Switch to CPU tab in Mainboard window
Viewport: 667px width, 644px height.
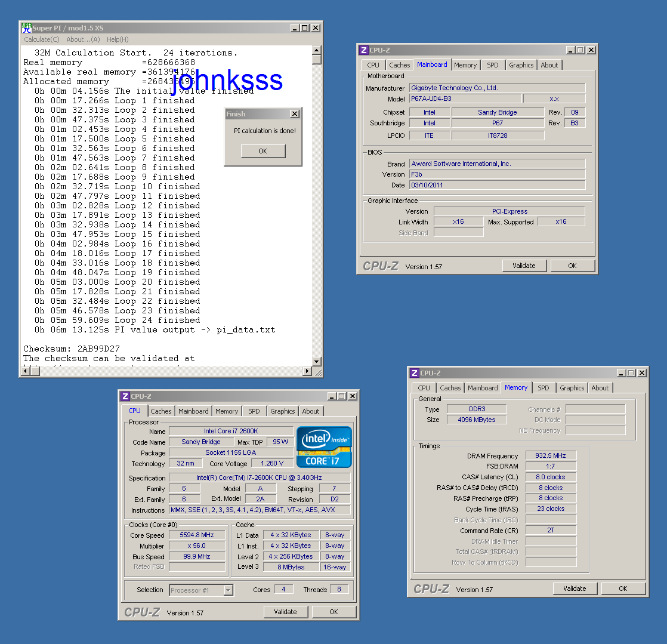(373, 65)
